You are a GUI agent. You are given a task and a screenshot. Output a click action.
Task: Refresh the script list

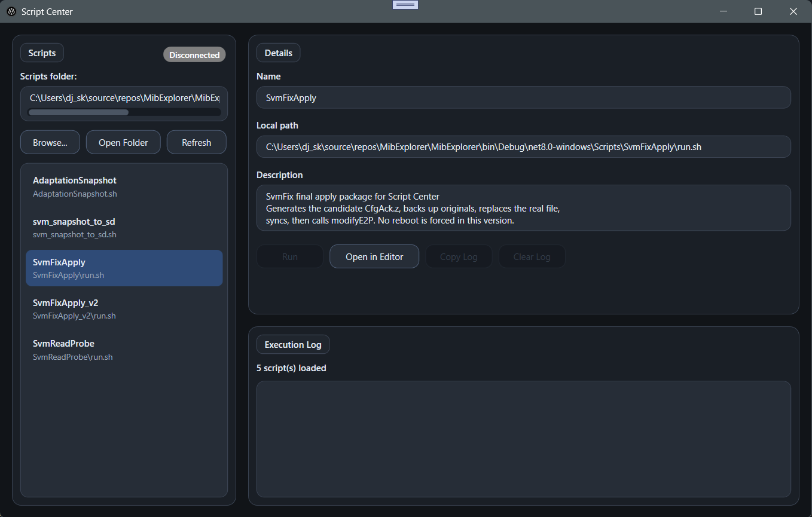196,142
